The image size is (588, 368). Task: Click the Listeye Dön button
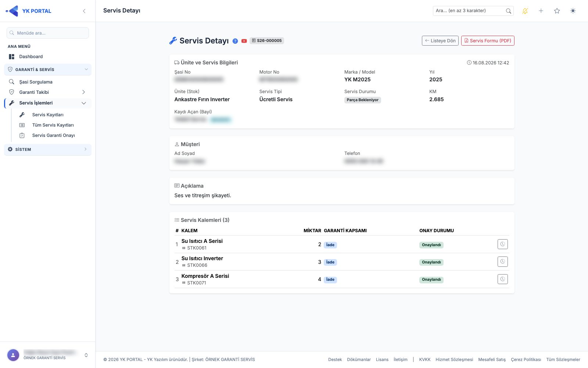440,41
